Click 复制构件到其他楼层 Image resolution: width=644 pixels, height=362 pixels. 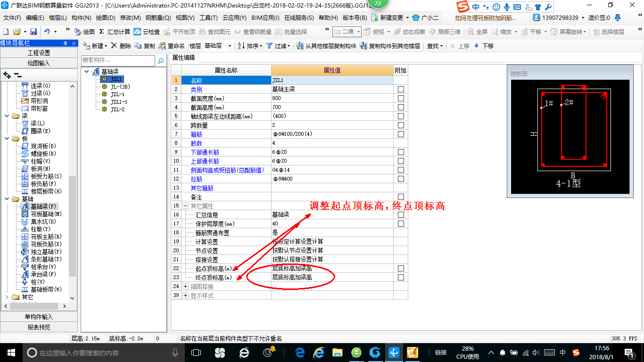pos(390,46)
